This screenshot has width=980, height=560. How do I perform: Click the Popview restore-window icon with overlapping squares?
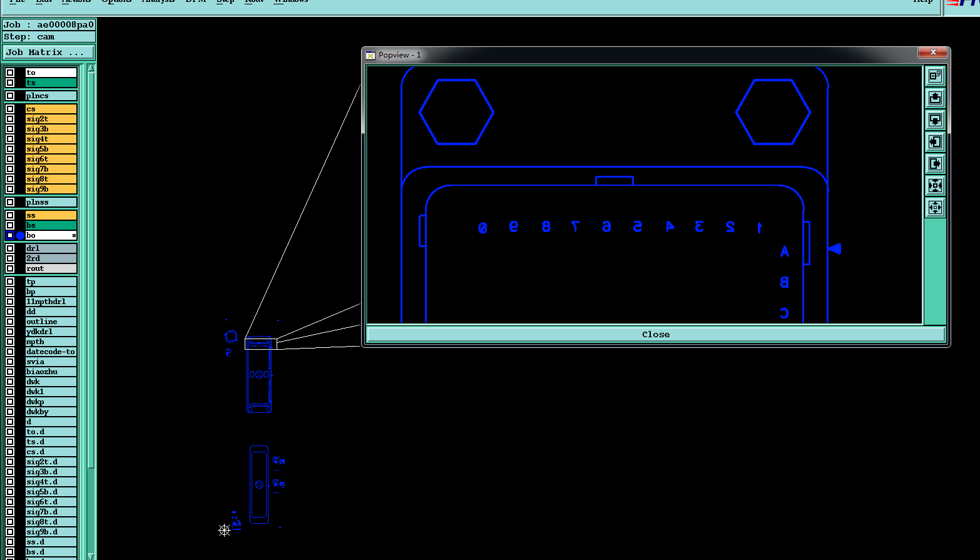point(935,76)
